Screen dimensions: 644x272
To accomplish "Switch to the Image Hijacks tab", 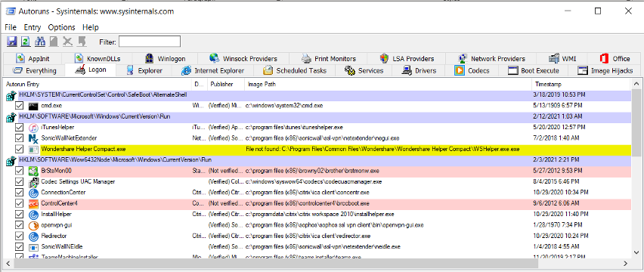I will point(605,70).
